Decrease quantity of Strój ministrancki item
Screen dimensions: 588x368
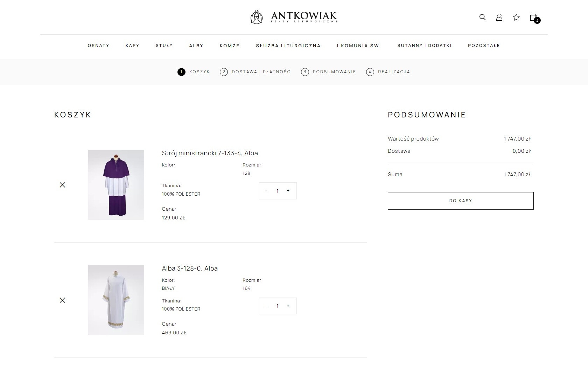point(266,191)
